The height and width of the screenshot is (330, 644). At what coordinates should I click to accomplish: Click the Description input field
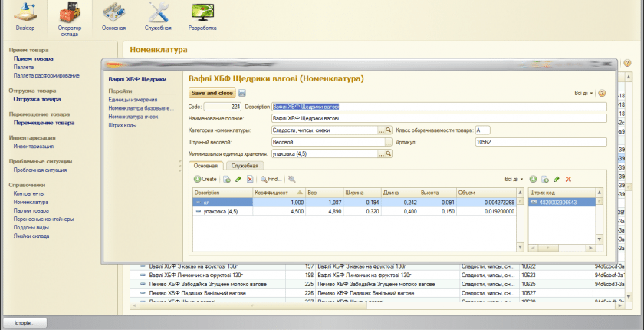tap(439, 107)
